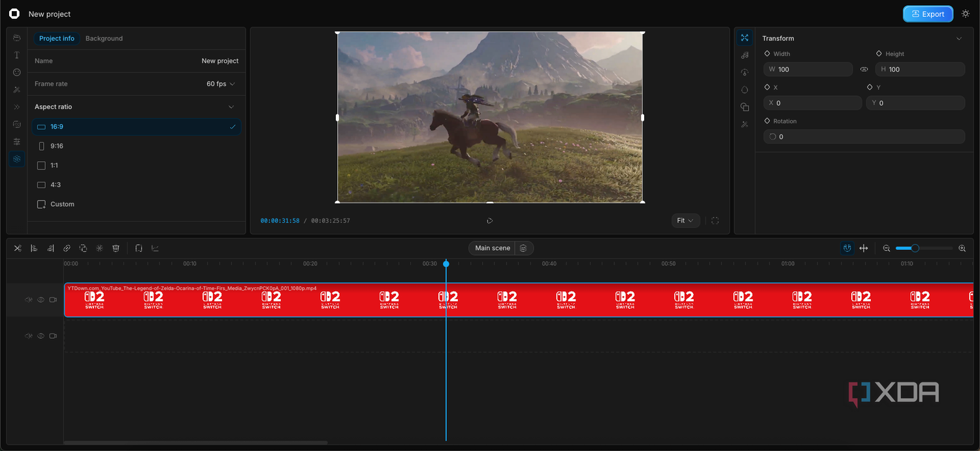Toggle width-height aspect lock link
This screenshot has width=980, height=451.
pos(864,69)
